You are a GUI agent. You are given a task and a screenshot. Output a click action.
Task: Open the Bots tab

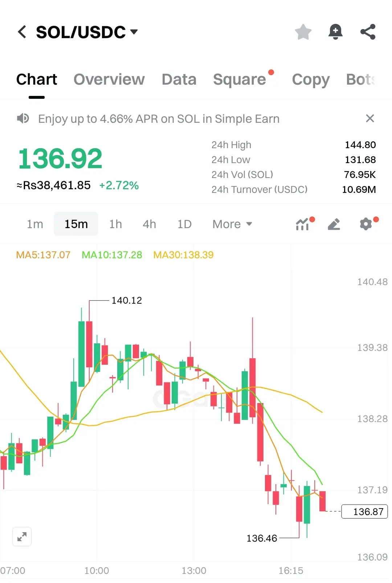(x=360, y=80)
